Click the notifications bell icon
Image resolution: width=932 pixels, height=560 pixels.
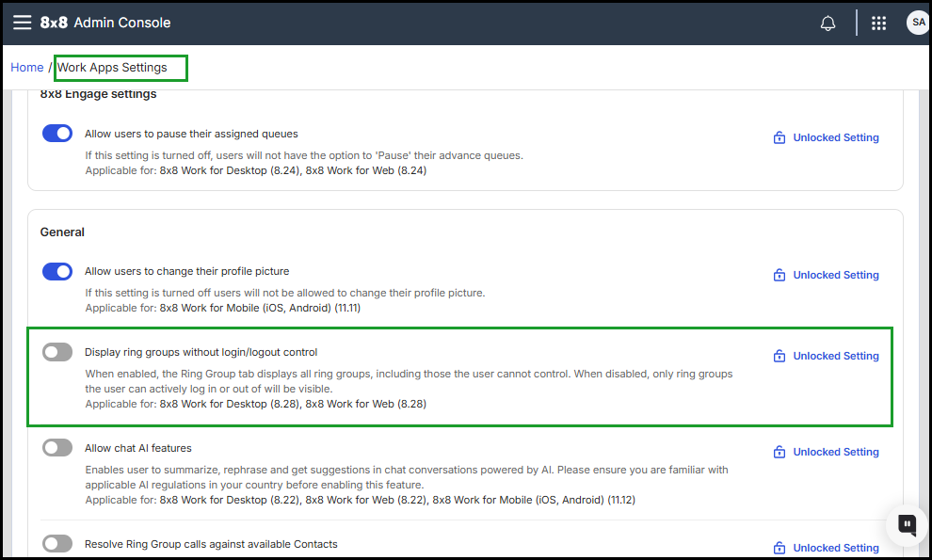click(828, 24)
